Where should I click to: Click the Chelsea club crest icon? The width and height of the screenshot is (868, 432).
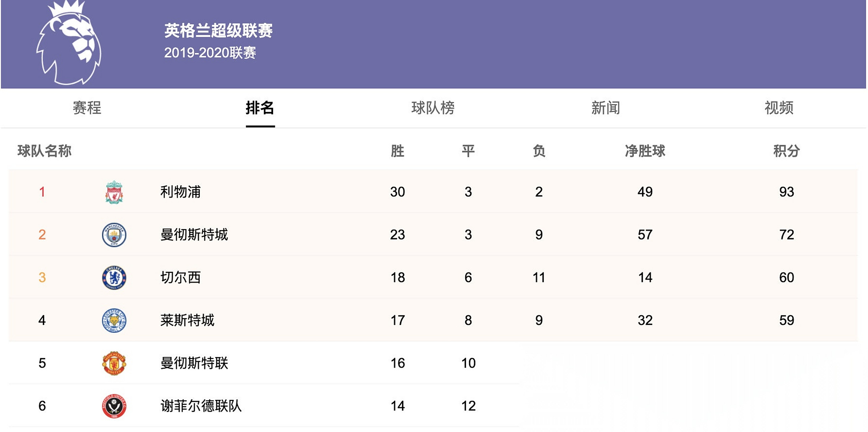(114, 277)
